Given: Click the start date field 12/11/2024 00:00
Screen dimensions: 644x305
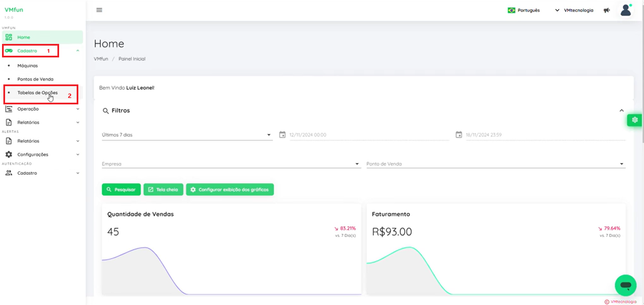Looking at the screenshot, I should click(369, 135).
